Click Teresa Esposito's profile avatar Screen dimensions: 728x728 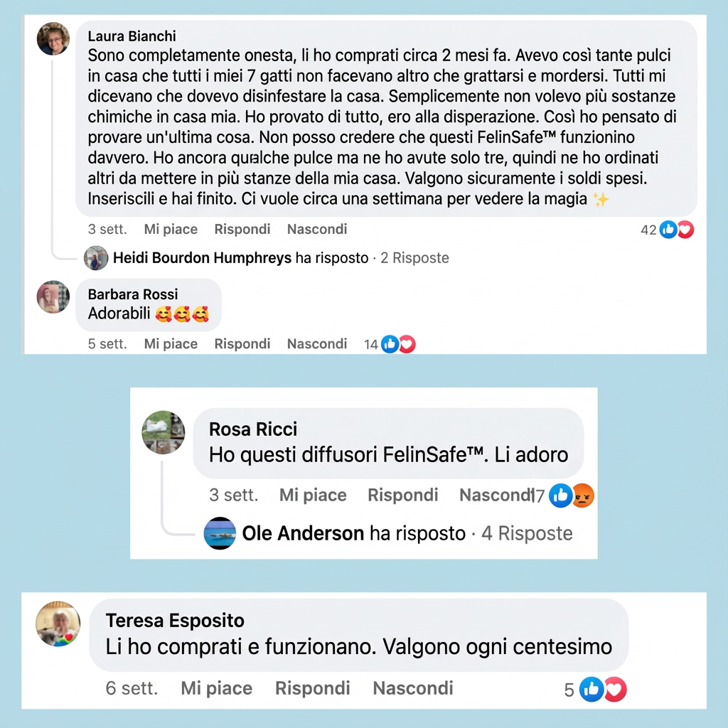click(58, 623)
